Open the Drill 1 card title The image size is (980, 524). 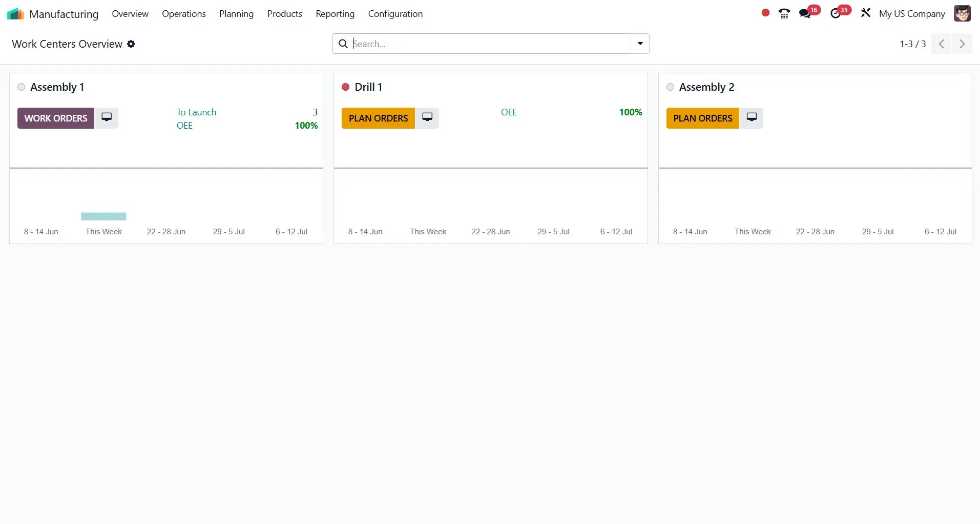pyautogui.click(x=368, y=87)
